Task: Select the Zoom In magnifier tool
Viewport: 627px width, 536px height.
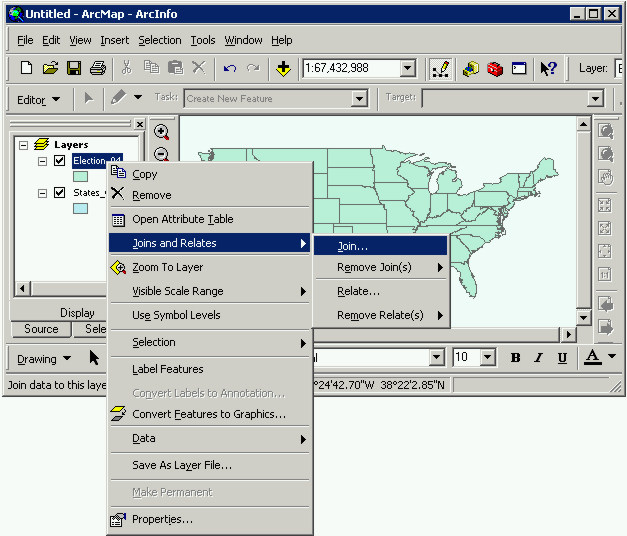Action: click(162, 132)
